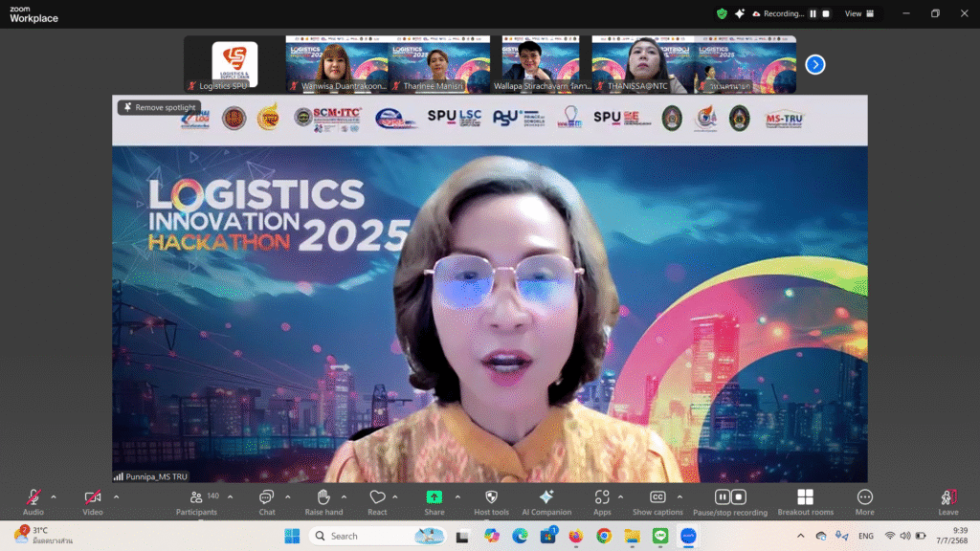Open Microsoft Store from the taskbar

click(548, 536)
